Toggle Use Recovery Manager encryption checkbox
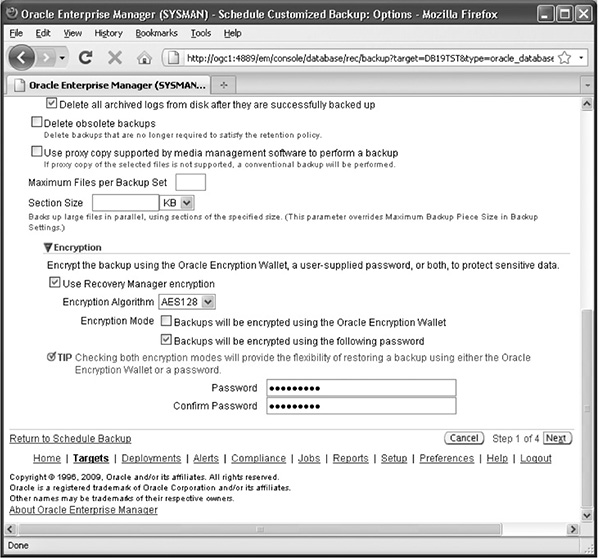Image resolution: width=600 pixels, height=558 pixels. click(55, 282)
